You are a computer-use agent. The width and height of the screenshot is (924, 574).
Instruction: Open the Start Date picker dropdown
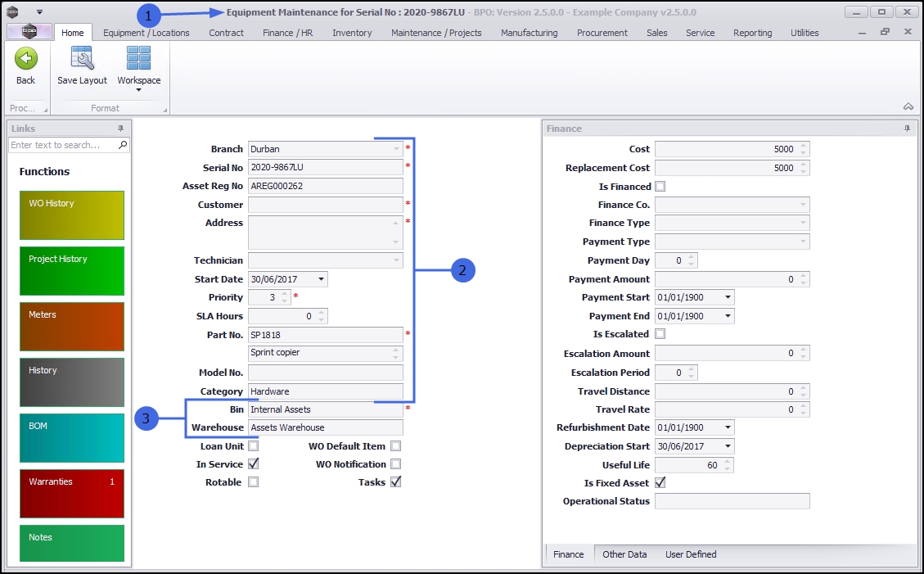tap(320, 279)
